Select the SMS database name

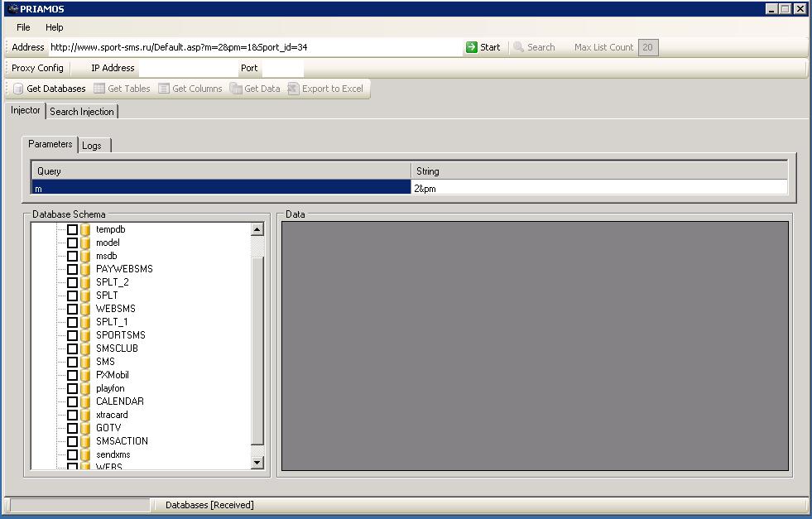pos(106,362)
